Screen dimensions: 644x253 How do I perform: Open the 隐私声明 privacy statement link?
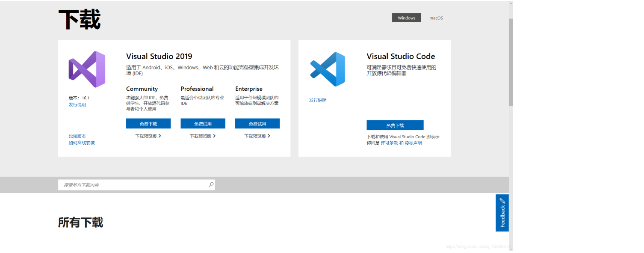[414, 143]
